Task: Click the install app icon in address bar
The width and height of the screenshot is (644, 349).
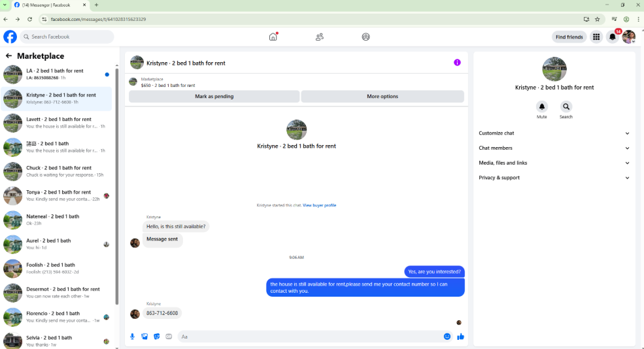Action: tap(586, 20)
